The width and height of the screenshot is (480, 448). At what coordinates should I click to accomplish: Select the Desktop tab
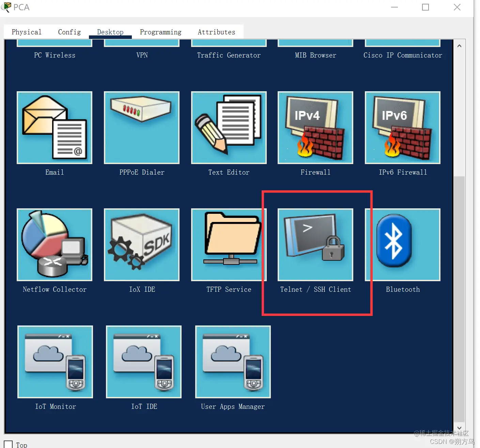pos(110,32)
